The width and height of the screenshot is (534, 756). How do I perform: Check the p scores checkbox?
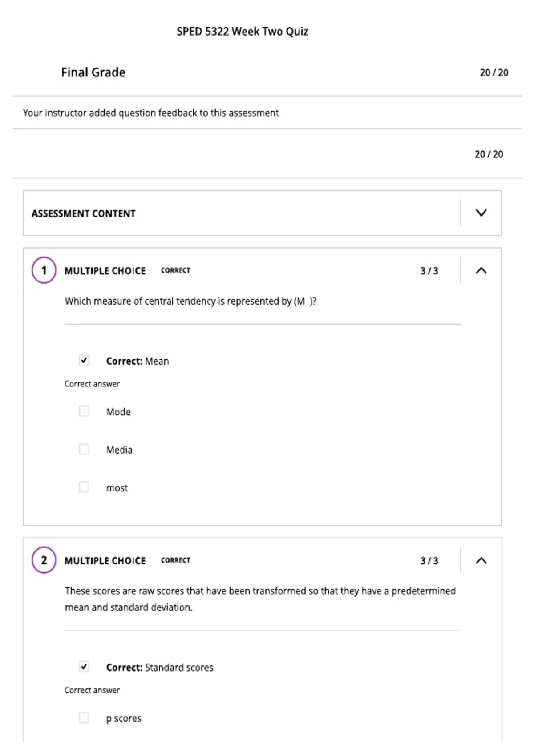(84, 717)
